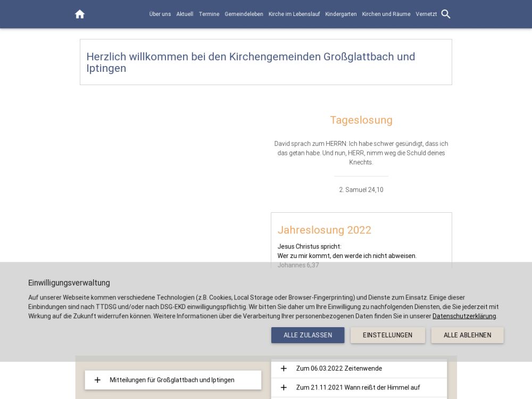Click the home icon in navigation bar
The image size is (532, 399).
(x=80, y=14)
